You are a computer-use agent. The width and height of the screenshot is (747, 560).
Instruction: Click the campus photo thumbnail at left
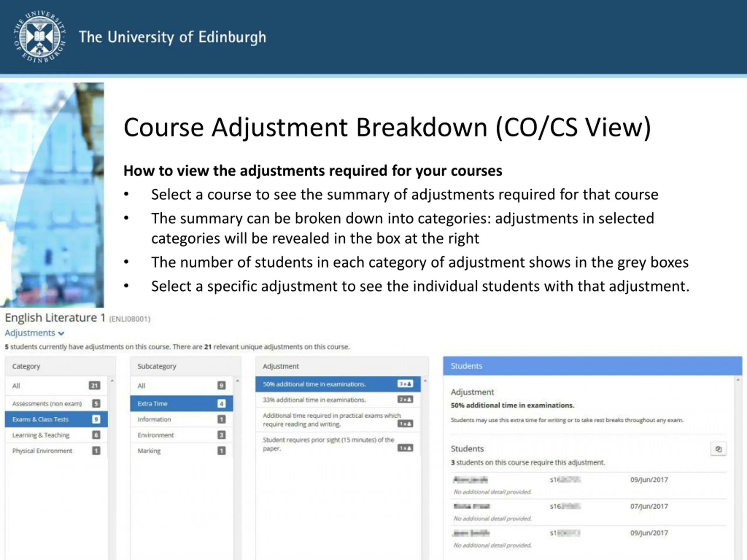(52, 195)
